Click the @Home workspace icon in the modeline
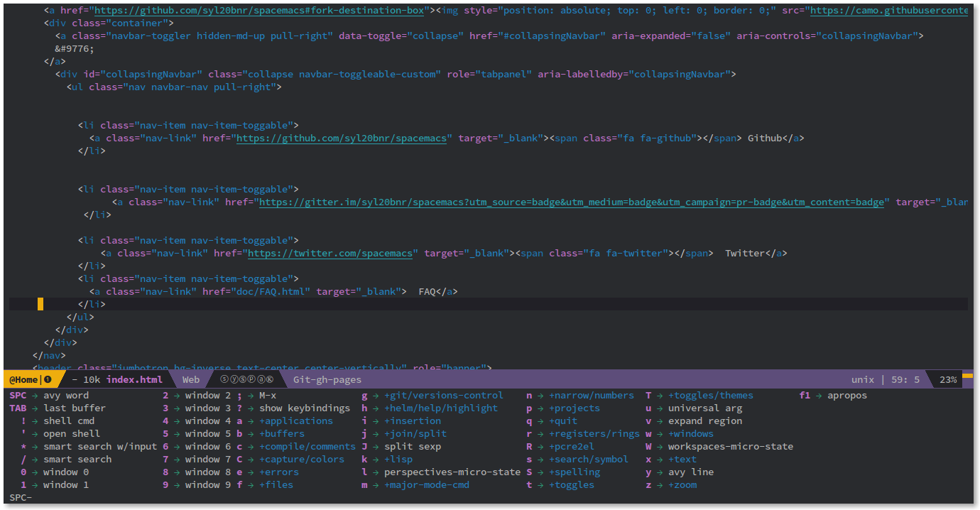 [x=25, y=379]
